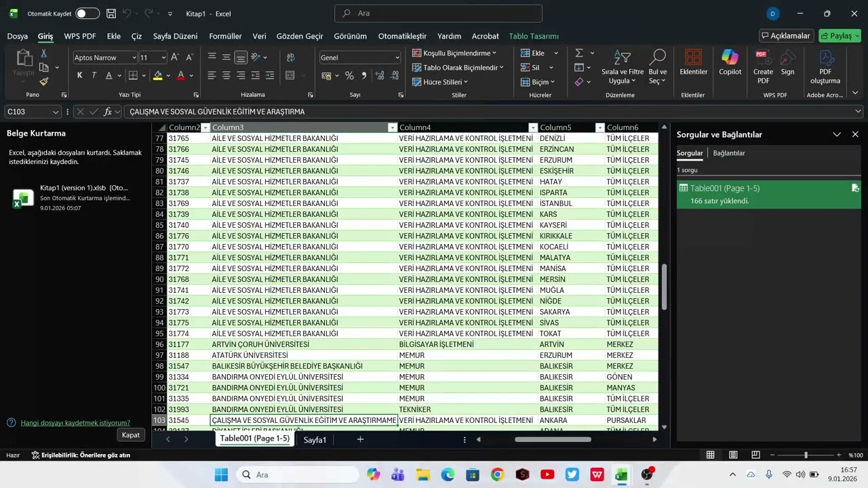
Task: Click the insert function fx icon
Action: click(x=107, y=111)
